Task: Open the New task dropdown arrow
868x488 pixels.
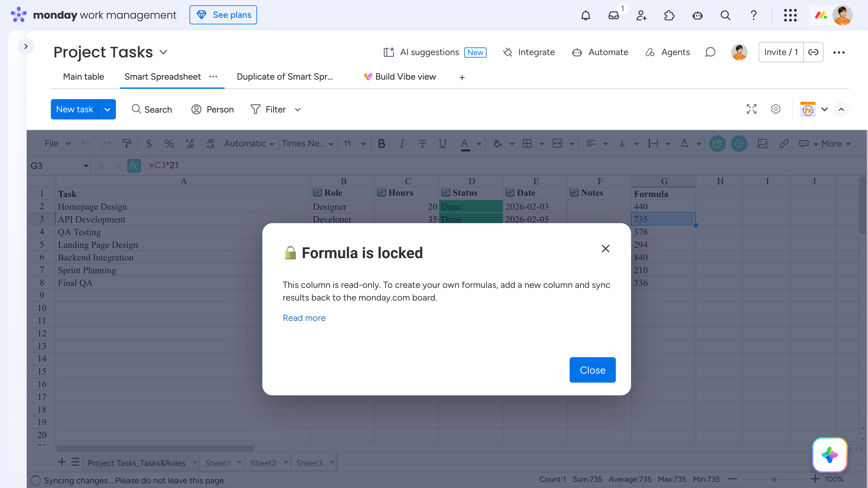Action: [107, 110]
